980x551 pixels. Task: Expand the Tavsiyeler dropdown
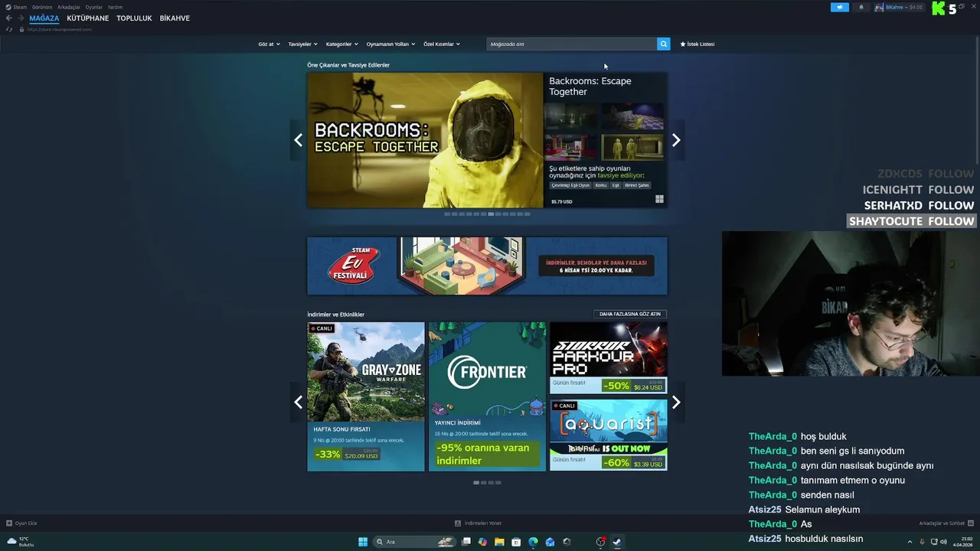pos(302,44)
